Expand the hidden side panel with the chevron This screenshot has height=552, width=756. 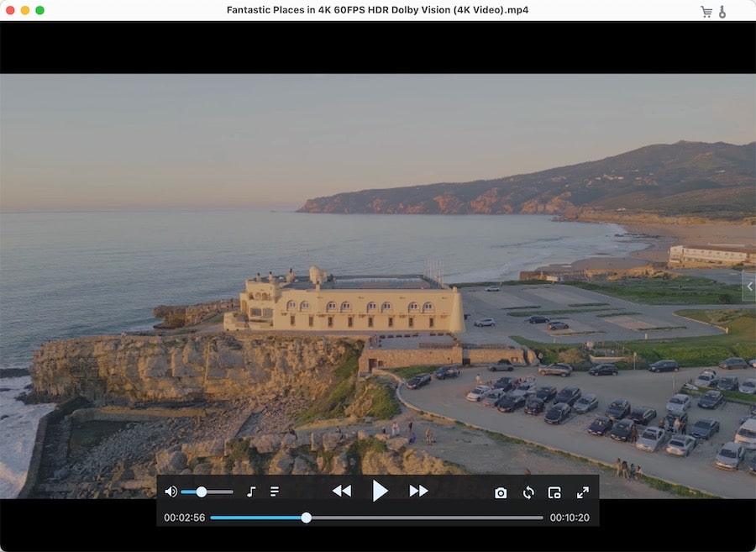tap(749, 287)
